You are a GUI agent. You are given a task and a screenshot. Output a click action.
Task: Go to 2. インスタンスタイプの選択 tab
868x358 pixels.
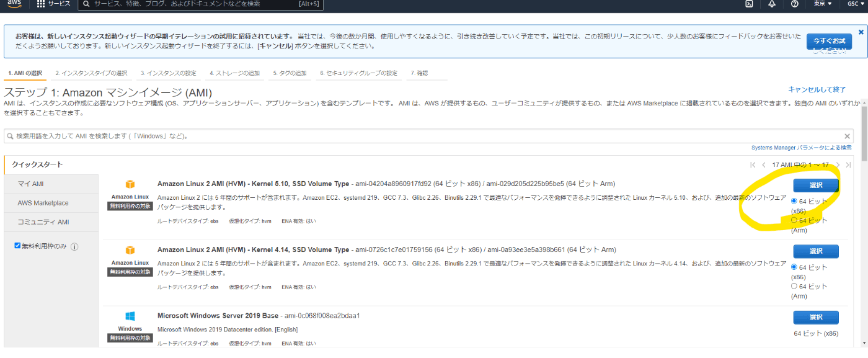91,73
